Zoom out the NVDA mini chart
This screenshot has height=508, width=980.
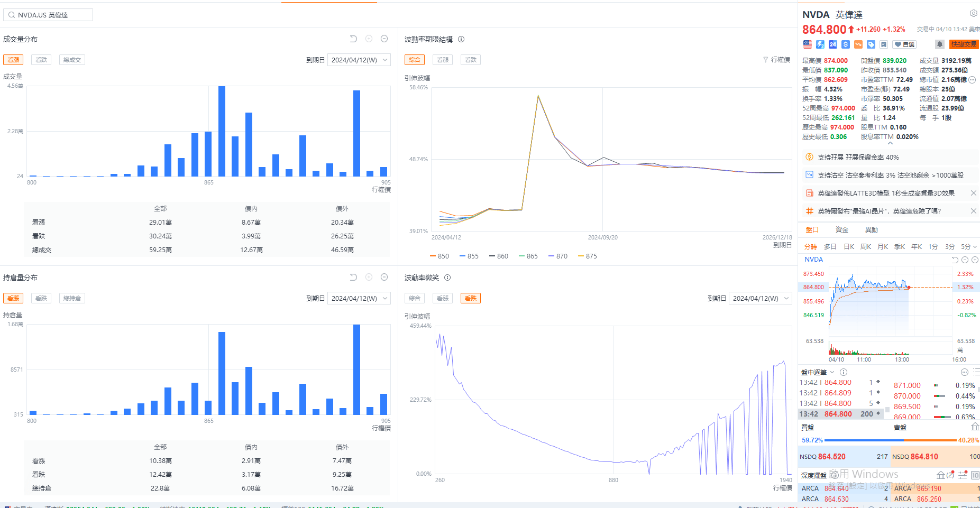click(x=965, y=260)
